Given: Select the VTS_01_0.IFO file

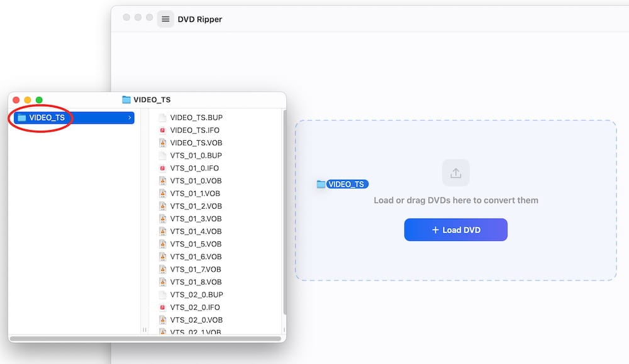Looking at the screenshot, I should click(194, 168).
